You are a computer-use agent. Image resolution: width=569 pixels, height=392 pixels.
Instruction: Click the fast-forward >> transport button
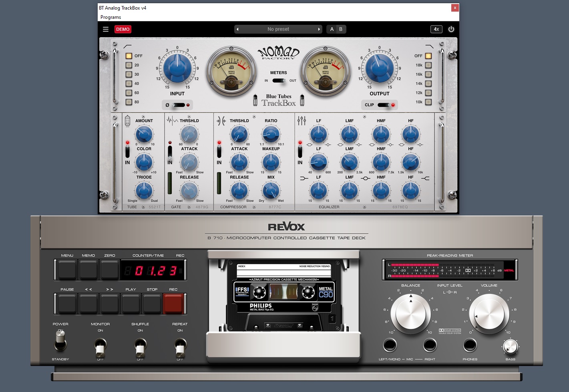(x=110, y=304)
